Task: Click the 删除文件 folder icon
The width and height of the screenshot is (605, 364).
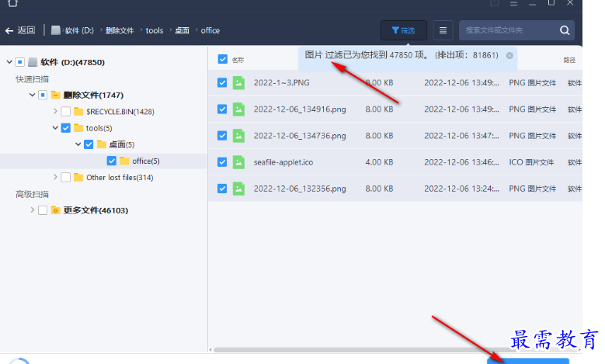Action: 56,95
